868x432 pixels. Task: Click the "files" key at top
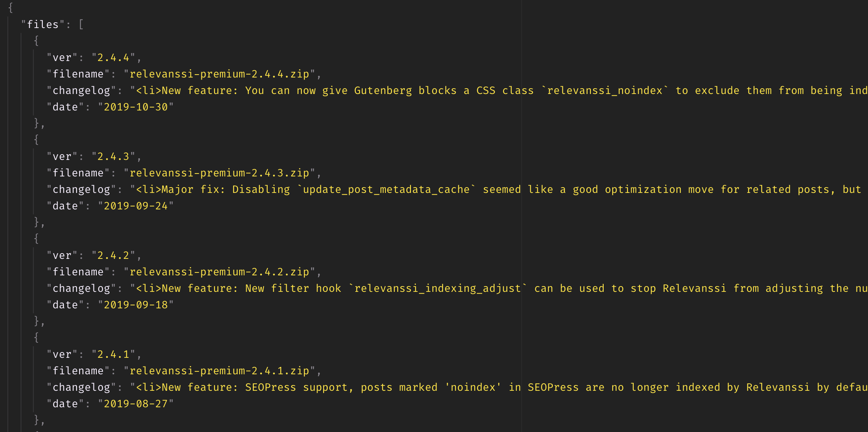(x=43, y=25)
